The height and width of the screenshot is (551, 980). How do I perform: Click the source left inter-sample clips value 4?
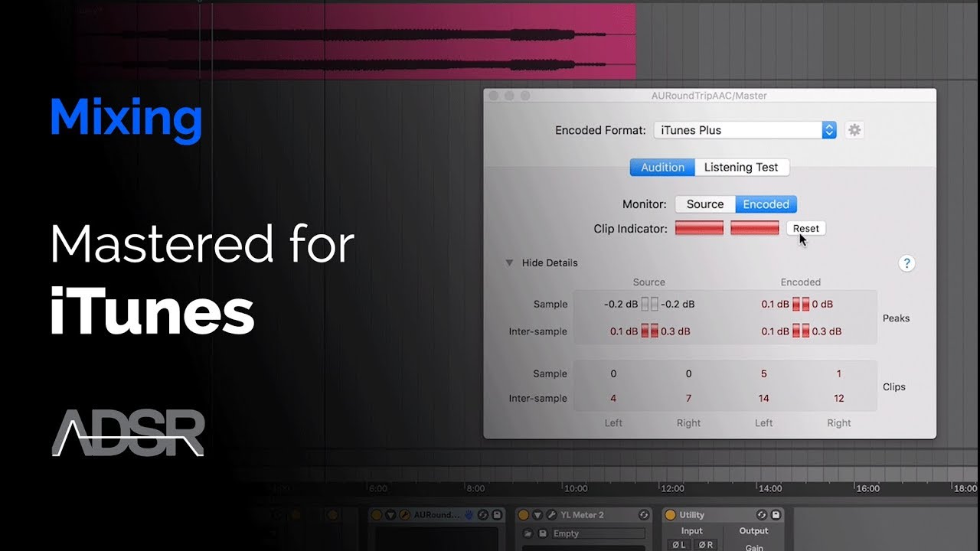point(613,398)
